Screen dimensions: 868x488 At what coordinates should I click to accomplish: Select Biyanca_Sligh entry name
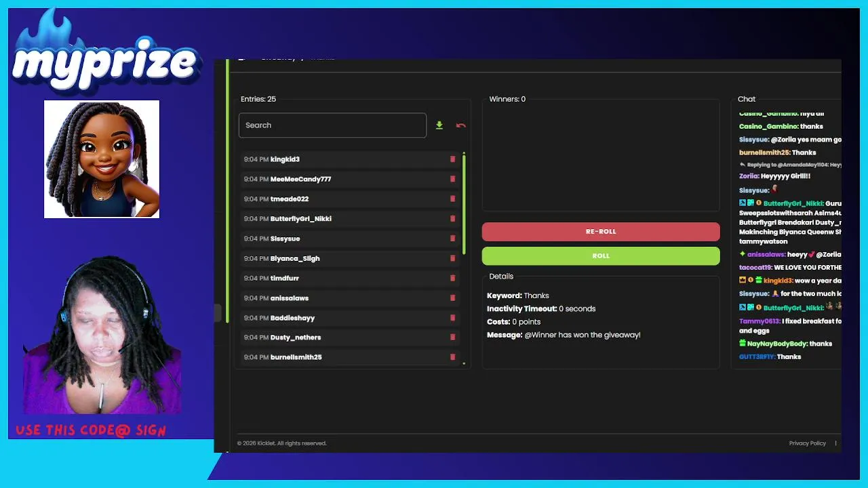pos(295,258)
